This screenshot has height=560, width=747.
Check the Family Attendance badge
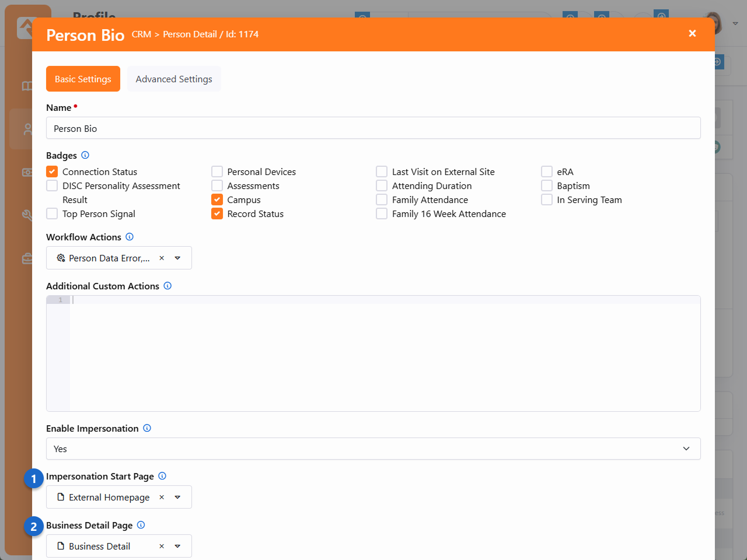coord(382,199)
